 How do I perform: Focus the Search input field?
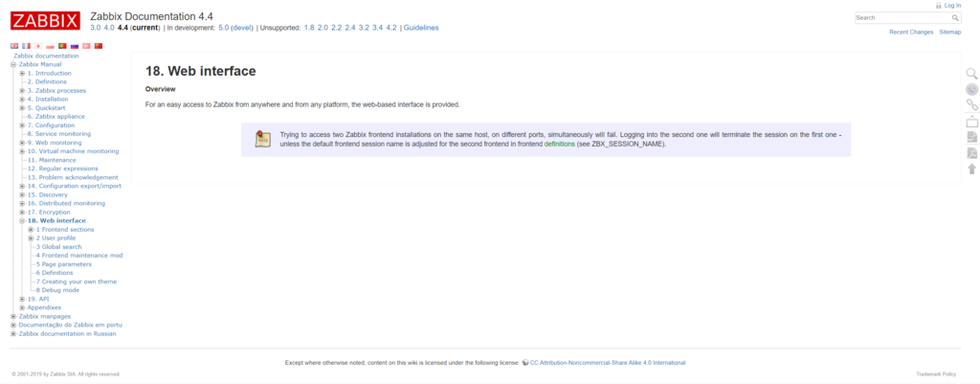pos(901,17)
